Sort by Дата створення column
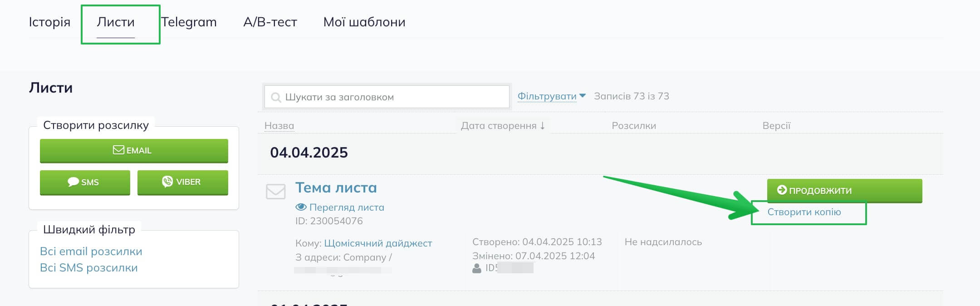The height and width of the screenshot is (306, 980). click(x=503, y=126)
